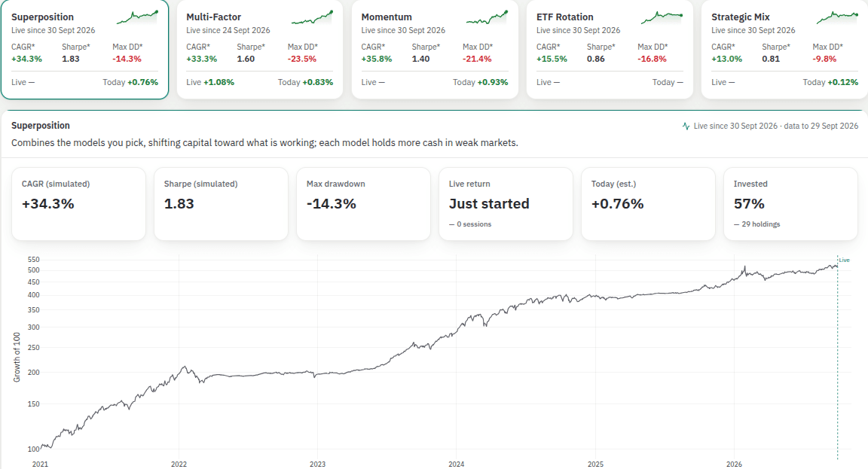This screenshot has width=868, height=469.
Task: Click ETF Rotation's Sharpe 0.86 value
Action: coord(596,59)
